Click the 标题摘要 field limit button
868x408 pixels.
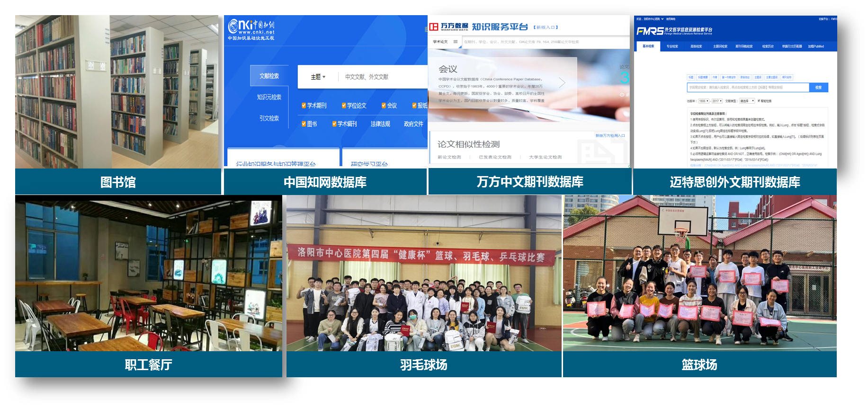point(703,77)
